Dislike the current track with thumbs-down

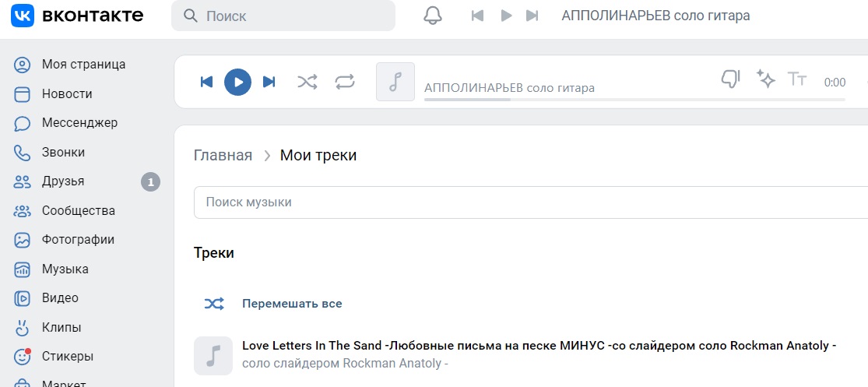(x=731, y=79)
